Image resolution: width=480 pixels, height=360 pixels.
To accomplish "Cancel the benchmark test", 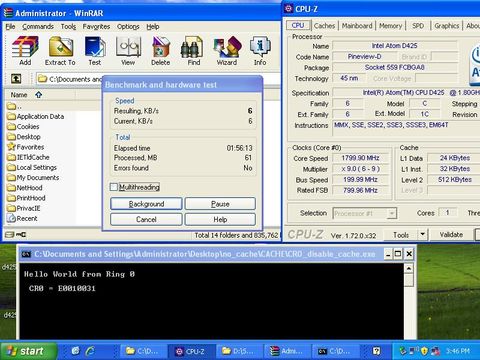I will (x=146, y=219).
